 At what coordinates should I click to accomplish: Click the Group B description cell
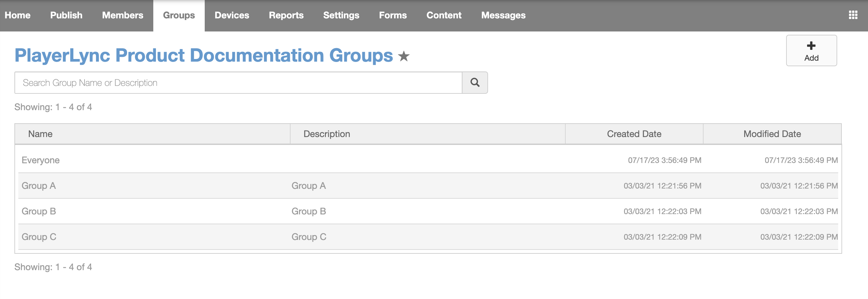click(309, 211)
